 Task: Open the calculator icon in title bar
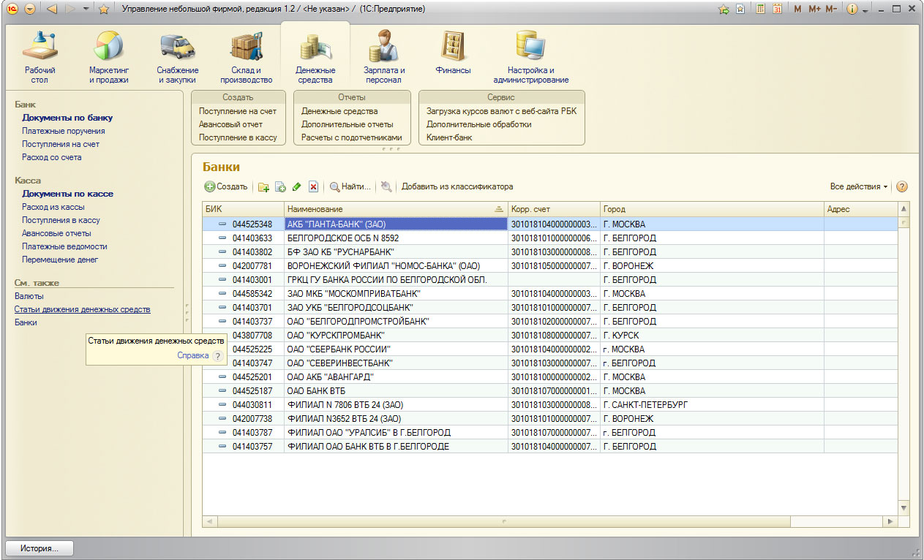761,10
